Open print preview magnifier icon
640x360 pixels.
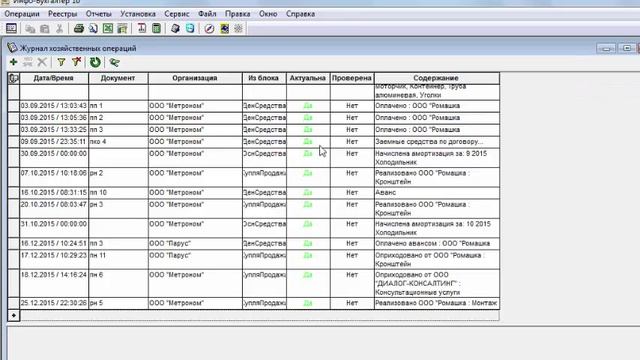[x=93, y=29]
